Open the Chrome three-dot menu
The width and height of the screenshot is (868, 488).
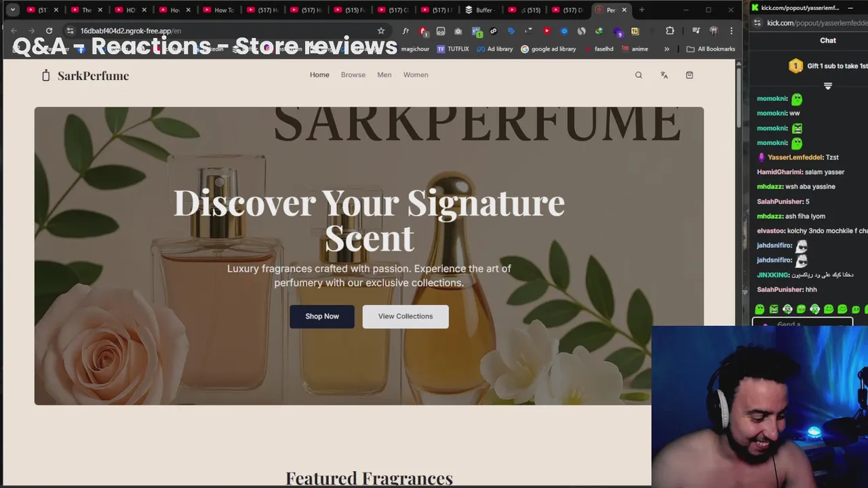(731, 30)
